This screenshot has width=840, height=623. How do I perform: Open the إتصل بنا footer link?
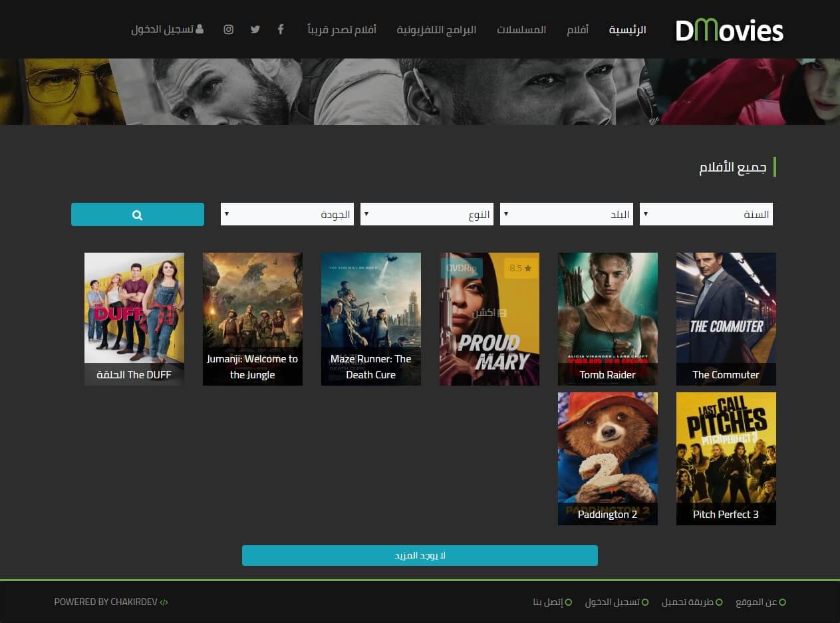tap(548, 602)
